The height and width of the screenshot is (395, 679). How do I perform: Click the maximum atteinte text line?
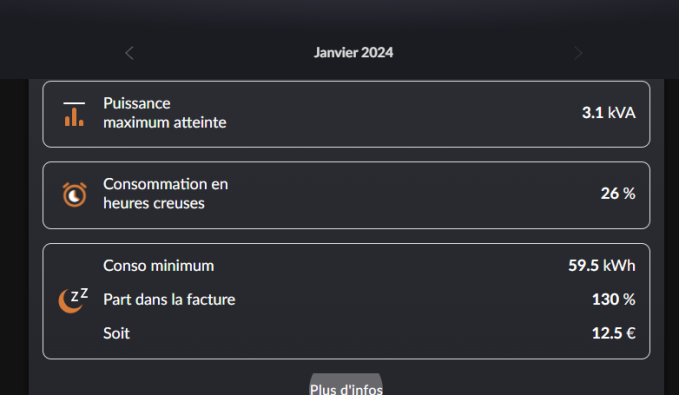pos(165,123)
